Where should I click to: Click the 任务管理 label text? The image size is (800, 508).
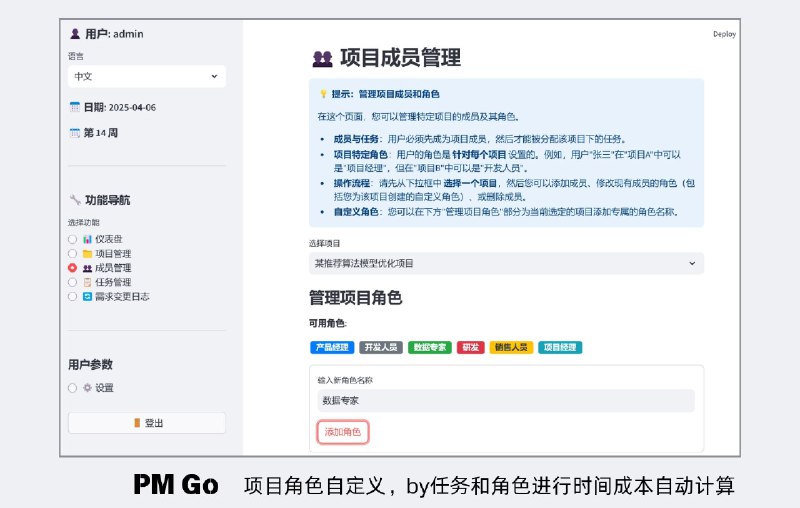113,282
